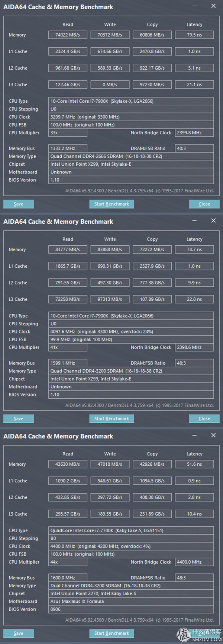The width and height of the screenshot is (223, 644).
Task: Click Save in the 4097.6 MHz overclock window
Action: coord(19,419)
